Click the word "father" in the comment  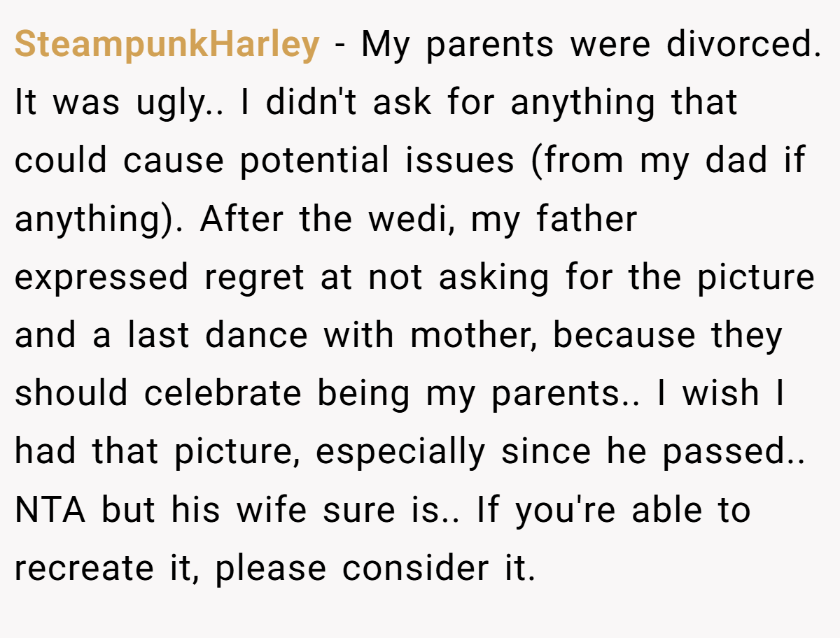(587, 218)
